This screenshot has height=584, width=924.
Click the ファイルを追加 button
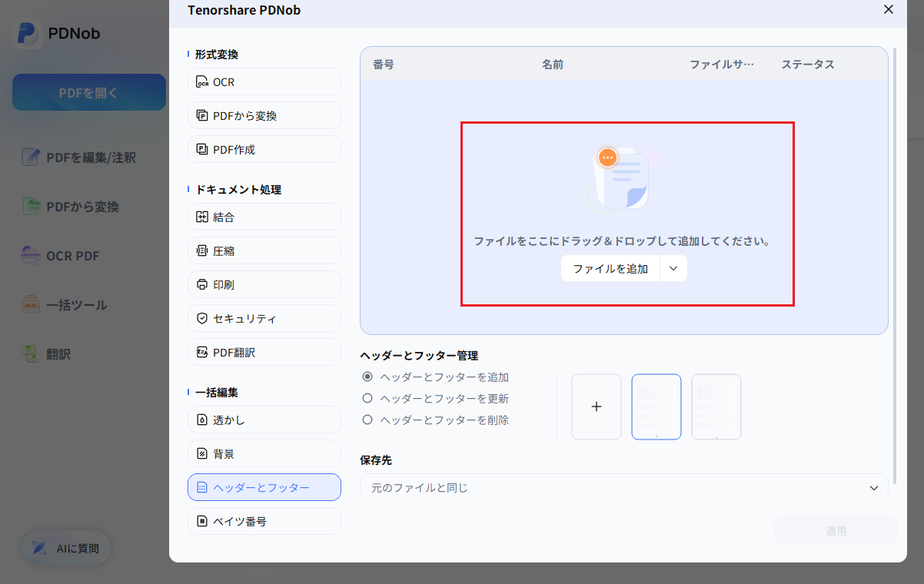pos(610,269)
